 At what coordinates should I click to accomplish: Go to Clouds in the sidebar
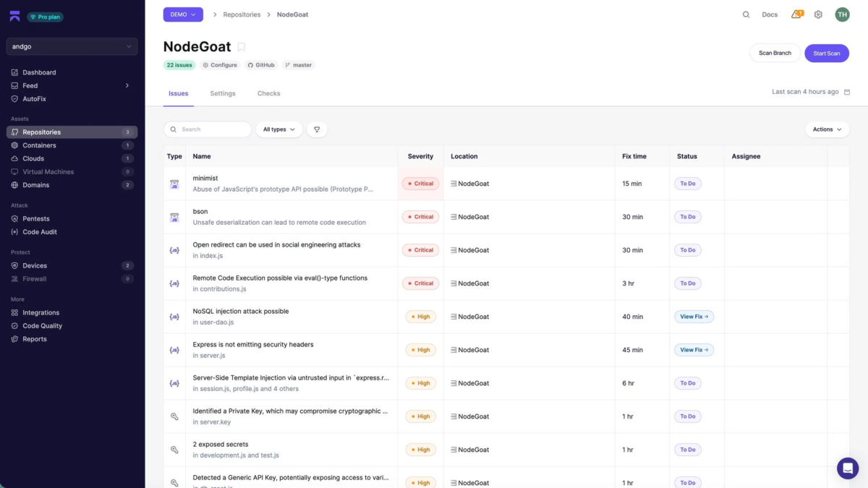(x=72, y=158)
